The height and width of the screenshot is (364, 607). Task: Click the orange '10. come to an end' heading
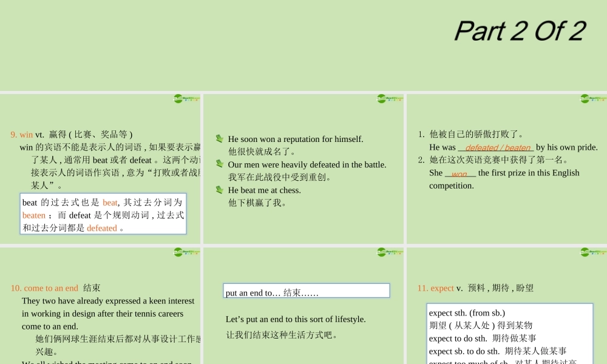(x=44, y=288)
